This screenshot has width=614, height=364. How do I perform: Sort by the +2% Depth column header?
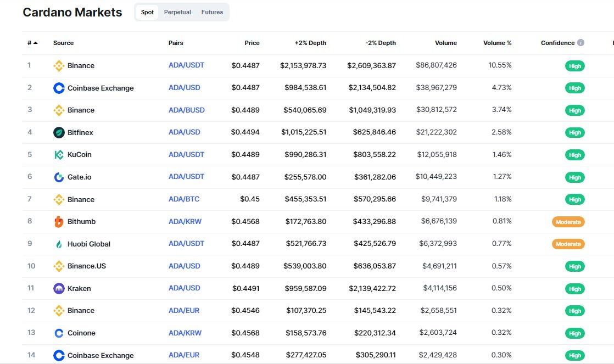pos(310,43)
